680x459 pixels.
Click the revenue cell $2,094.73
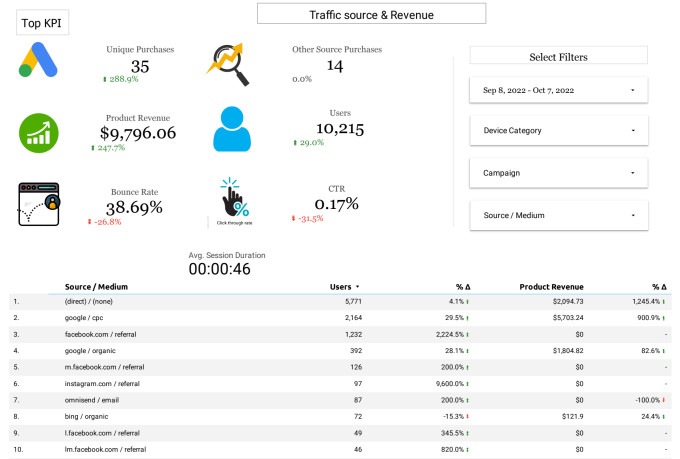568,301
